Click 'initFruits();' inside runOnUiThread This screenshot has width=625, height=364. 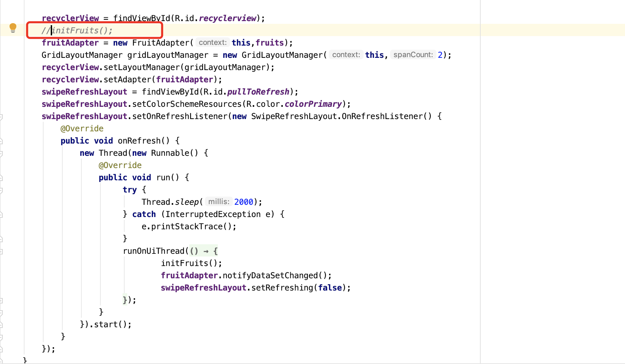(x=191, y=263)
